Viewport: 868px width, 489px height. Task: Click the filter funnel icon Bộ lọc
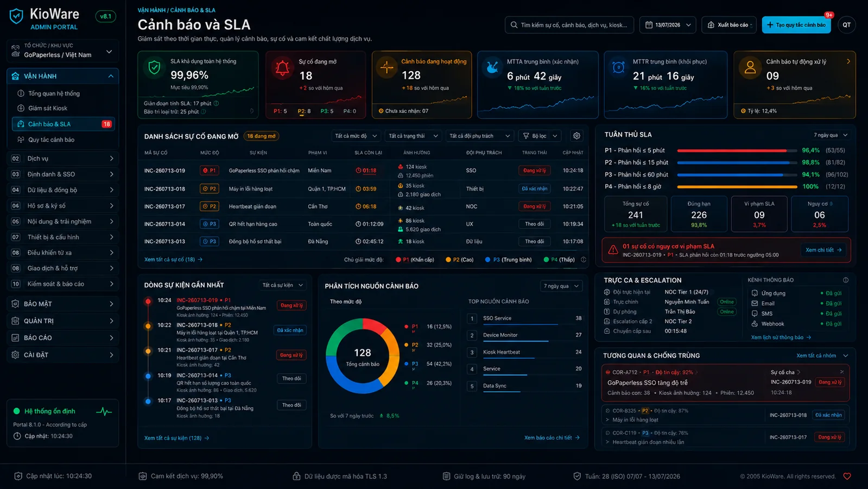(x=526, y=136)
